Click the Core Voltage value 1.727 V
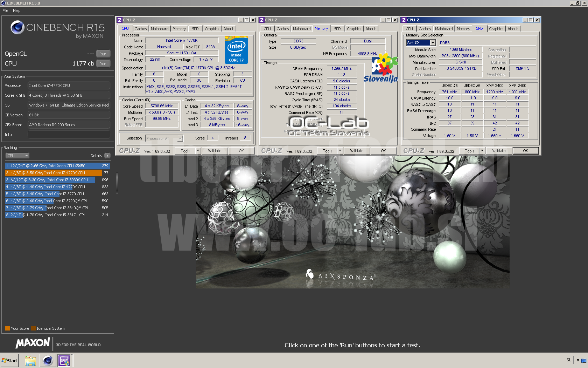588x368 pixels. [x=206, y=59]
